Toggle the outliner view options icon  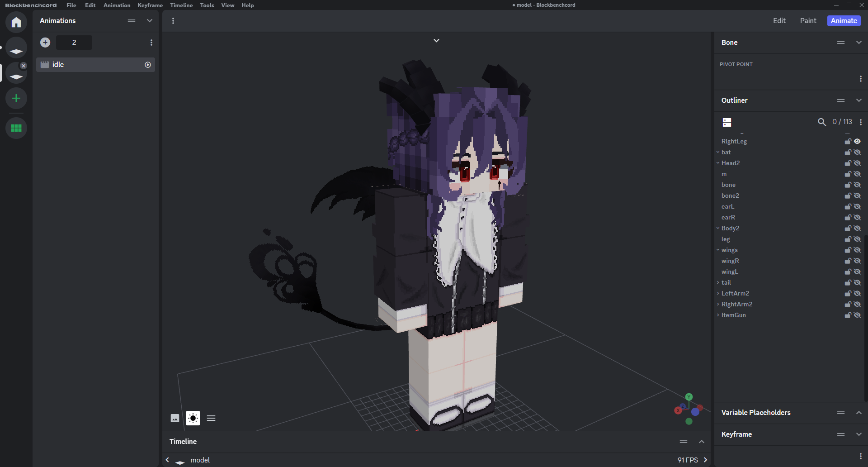727,122
